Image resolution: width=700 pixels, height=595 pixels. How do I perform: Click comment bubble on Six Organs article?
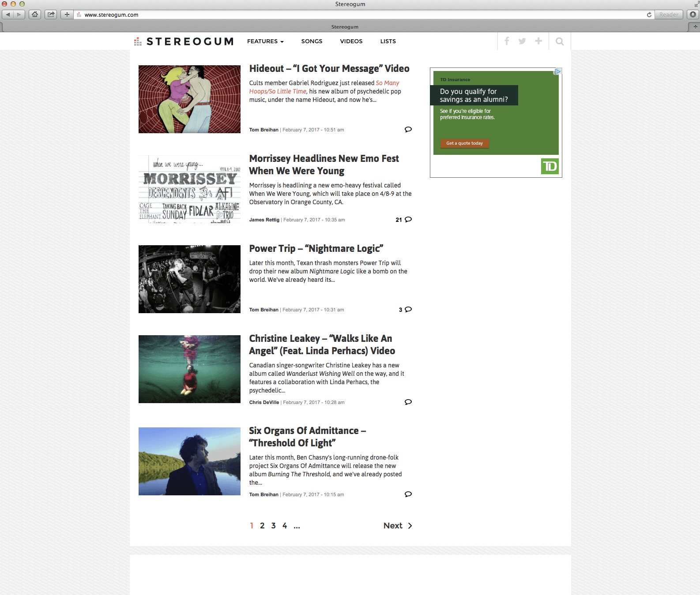[x=408, y=494]
